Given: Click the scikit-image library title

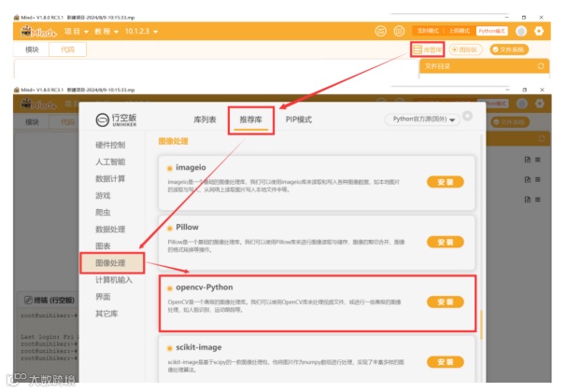Looking at the screenshot, I should coord(199,347).
